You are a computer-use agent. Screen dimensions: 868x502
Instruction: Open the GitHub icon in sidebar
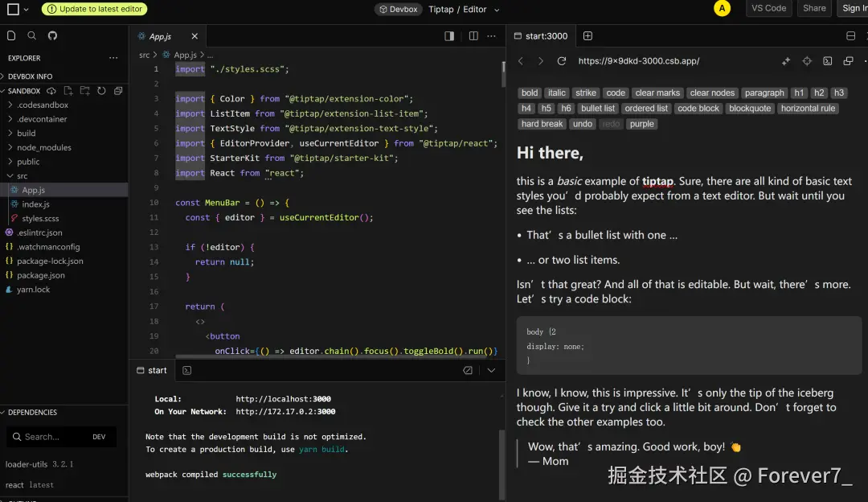[52, 36]
